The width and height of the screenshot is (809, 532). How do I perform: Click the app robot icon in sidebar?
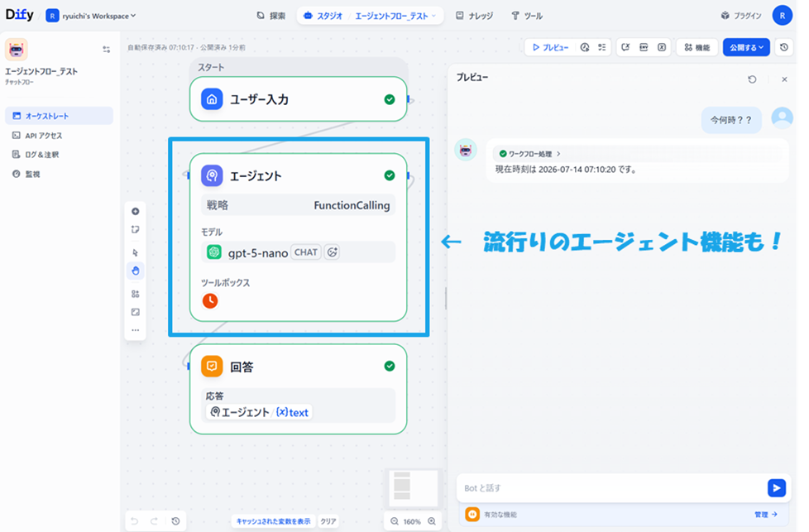pyautogui.click(x=16, y=50)
